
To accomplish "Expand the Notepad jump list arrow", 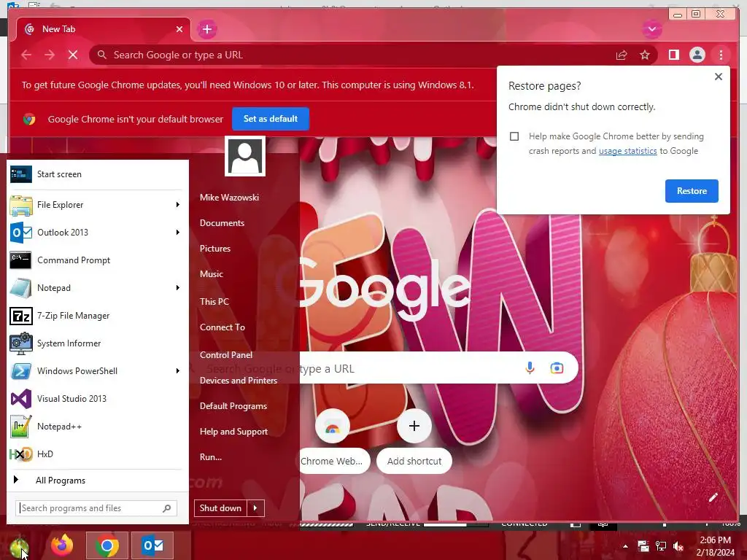I will point(178,287).
